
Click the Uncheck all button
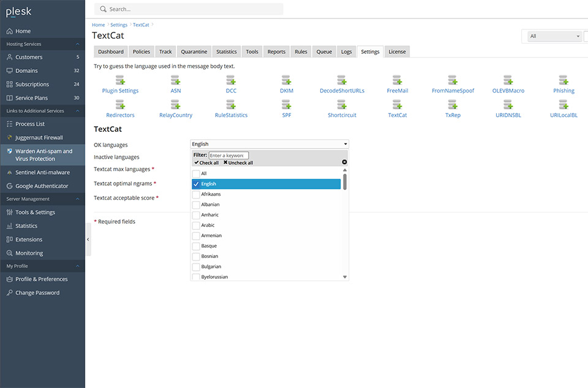coord(238,163)
